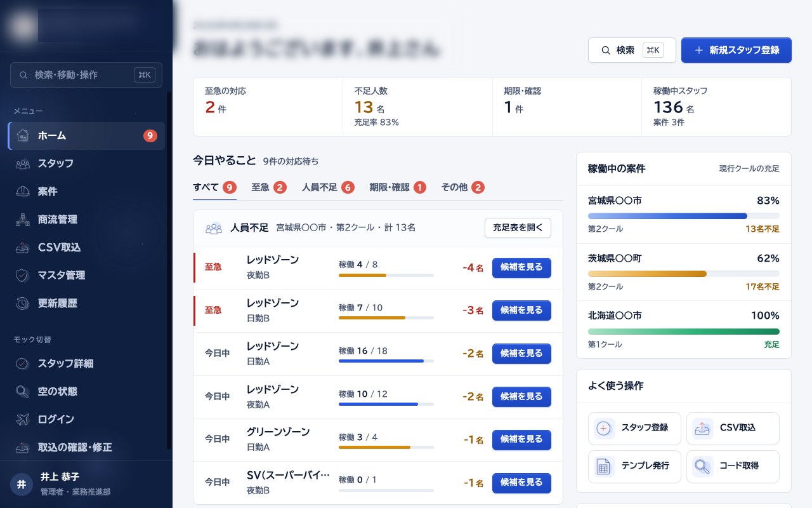
Task: Switch to the すべて tab
Action: pyautogui.click(x=214, y=187)
